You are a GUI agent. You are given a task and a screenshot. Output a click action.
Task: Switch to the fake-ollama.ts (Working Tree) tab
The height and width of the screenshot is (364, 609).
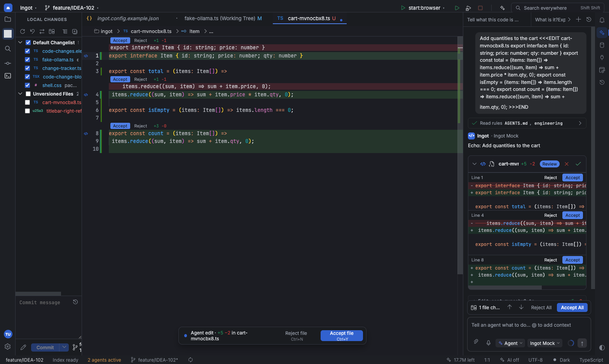point(223,18)
